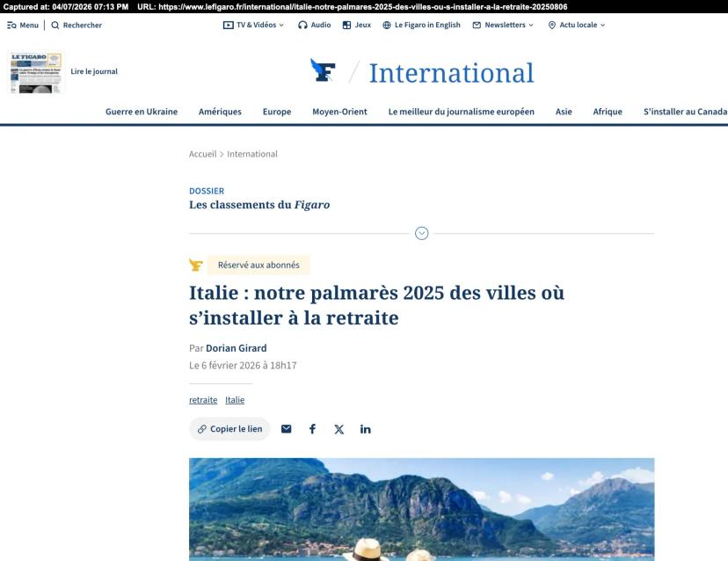The width and height of the screenshot is (728, 561).
Task: Share article on X
Action: [x=339, y=429]
